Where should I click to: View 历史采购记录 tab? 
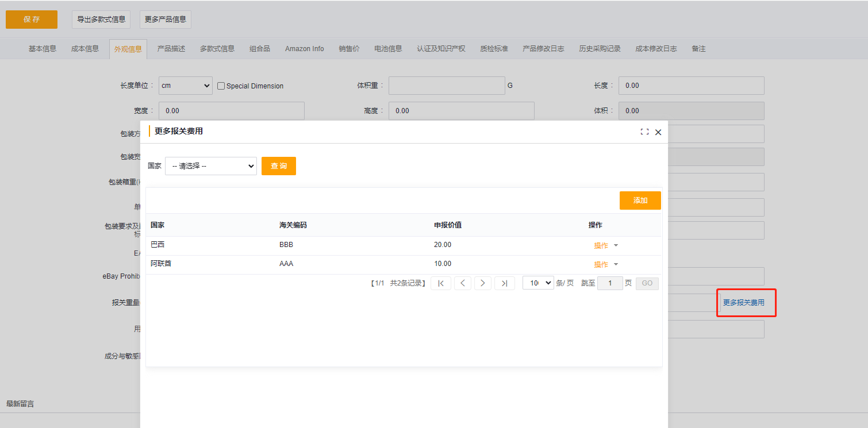600,49
